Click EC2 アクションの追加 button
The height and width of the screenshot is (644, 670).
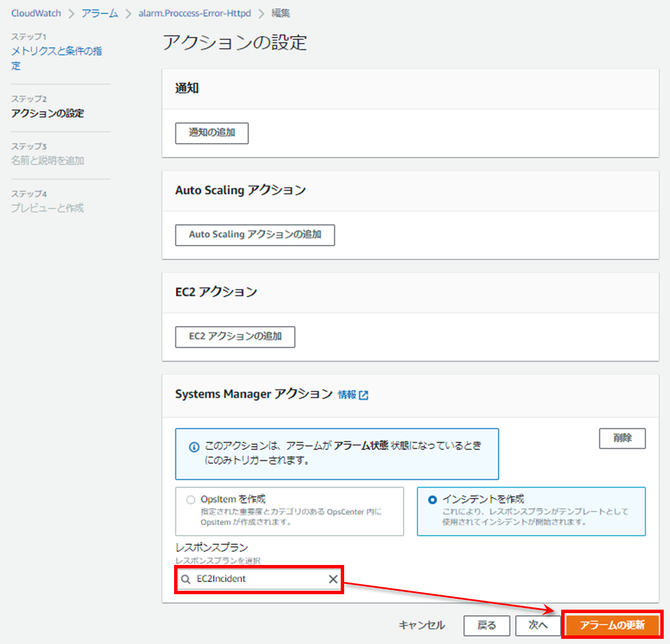[x=235, y=337]
